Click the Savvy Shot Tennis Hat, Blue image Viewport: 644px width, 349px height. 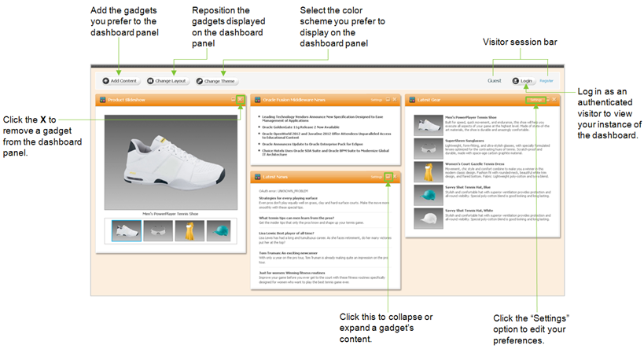tap(429, 195)
